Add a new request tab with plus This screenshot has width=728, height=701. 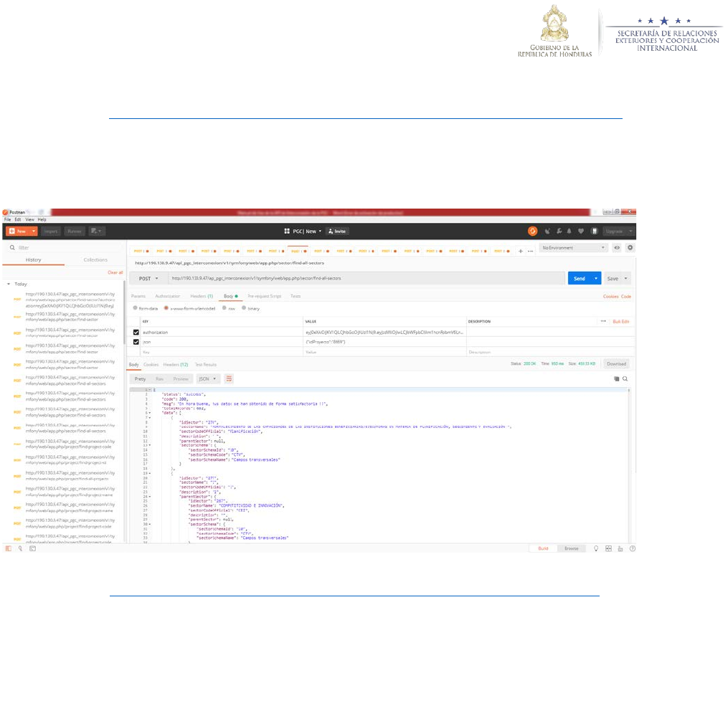click(521, 251)
